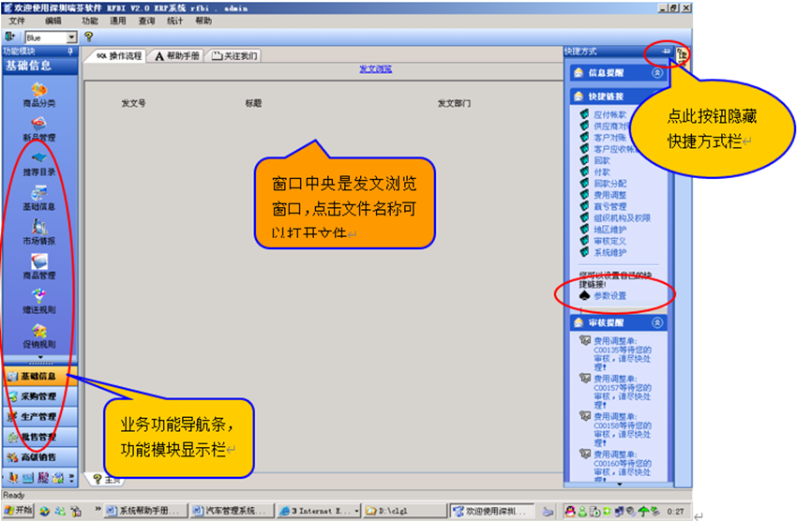Collapse the 审核提醒 panel section
The image size is (812, 522).
coord(657,322)
